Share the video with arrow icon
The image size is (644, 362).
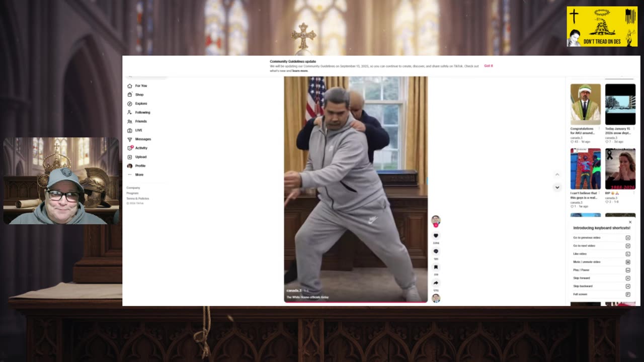436,283
